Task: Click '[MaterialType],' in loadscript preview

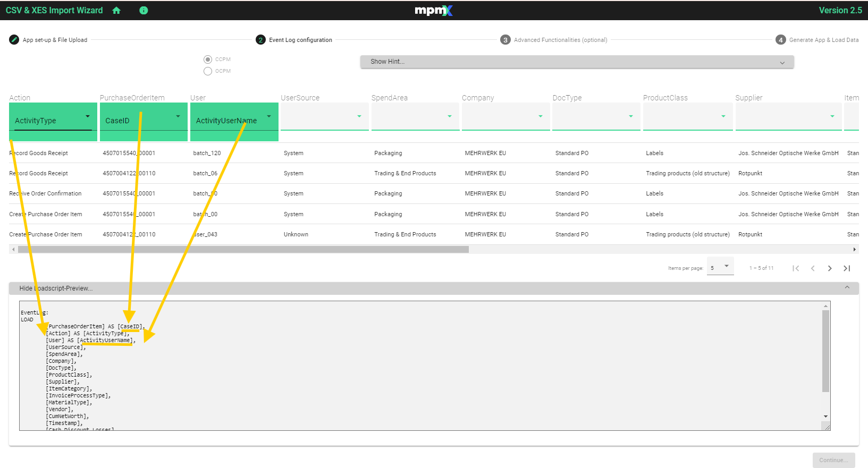Action: 69,403
